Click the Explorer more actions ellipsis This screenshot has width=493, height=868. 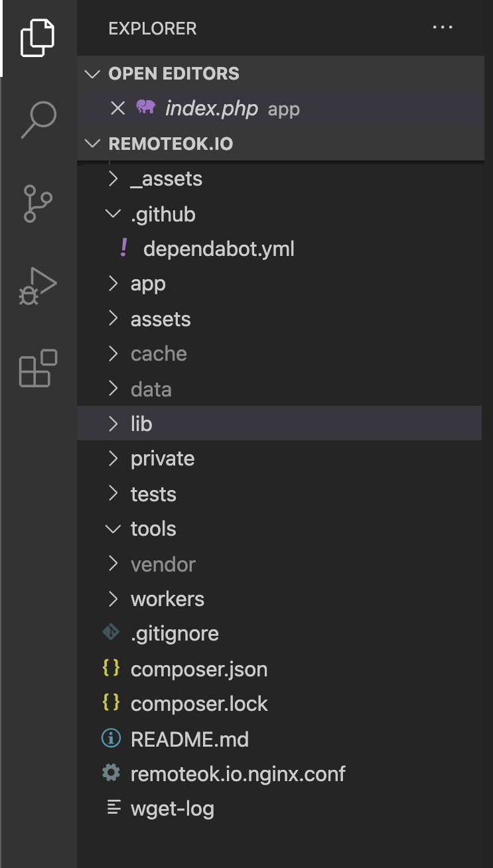(x=442, y=28)
